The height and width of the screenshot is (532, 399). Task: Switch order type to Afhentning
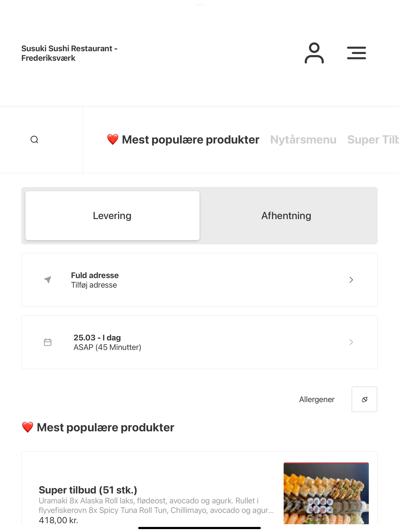point(286,216)
